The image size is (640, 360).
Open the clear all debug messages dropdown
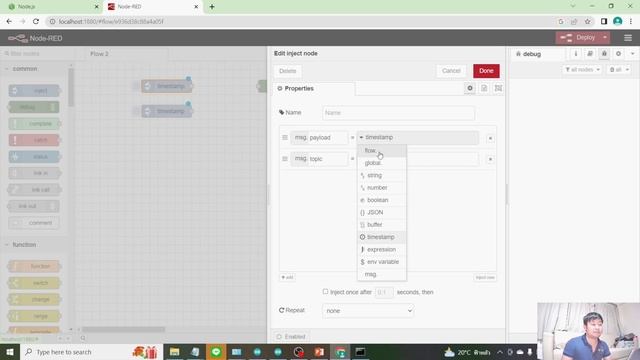619,70
